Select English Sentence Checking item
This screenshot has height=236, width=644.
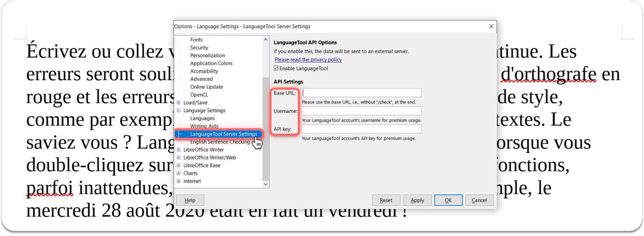pyautogui.click(x=220, y=142)
